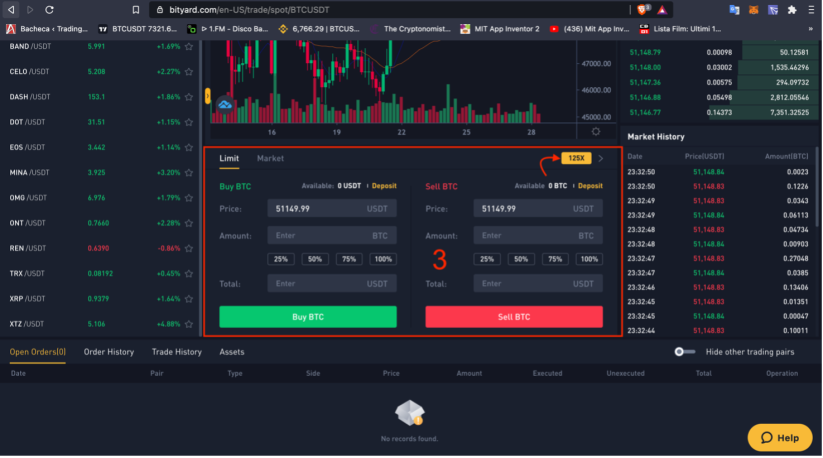Viewport: 823px width, 458px height.
Task: Click the green Buy BTC button
Action: click(308, 317)
